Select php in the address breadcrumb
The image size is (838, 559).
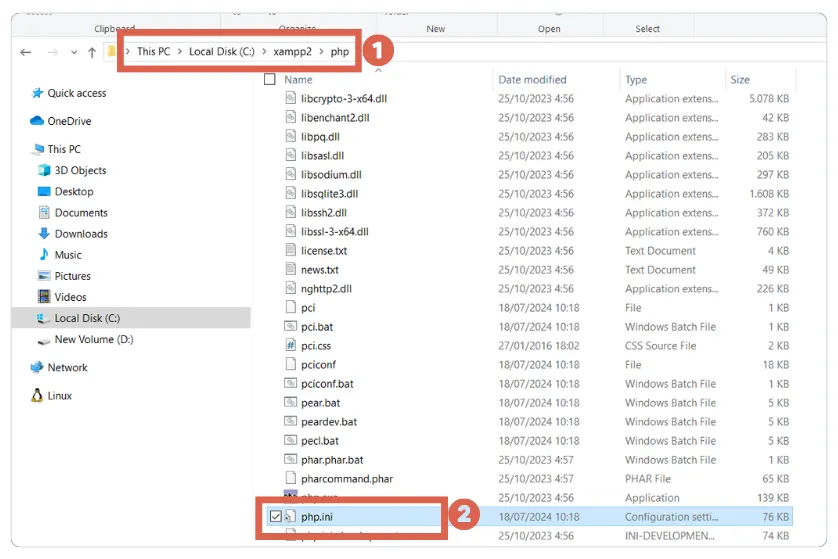coord(339,51)
